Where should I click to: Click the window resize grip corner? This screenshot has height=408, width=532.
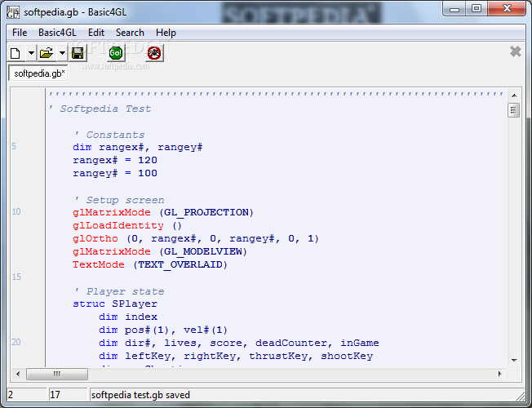point(521,396)
